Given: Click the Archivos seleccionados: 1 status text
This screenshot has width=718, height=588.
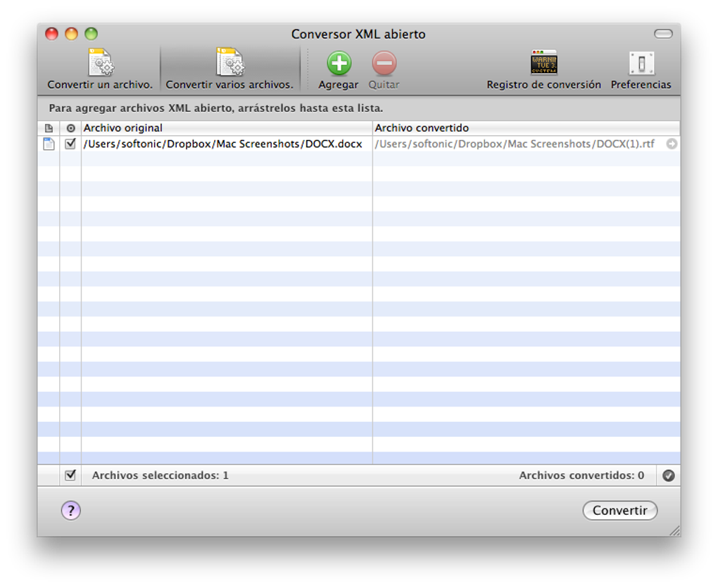Looking at the screenshot, I should pyautogui.click(x=160, y=475).
